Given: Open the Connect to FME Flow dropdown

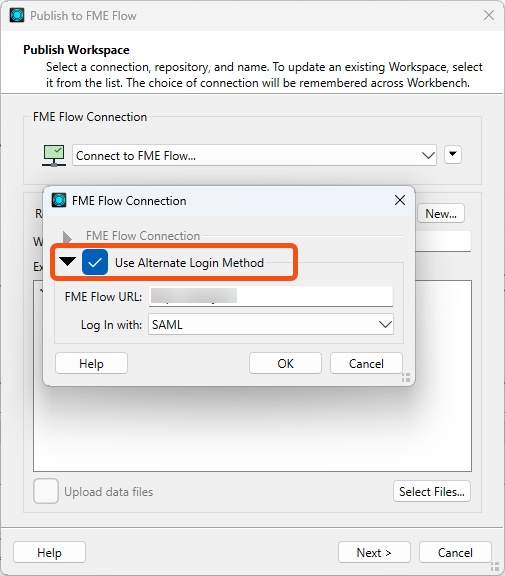Looking at the screenshot, I should [254, 155].
